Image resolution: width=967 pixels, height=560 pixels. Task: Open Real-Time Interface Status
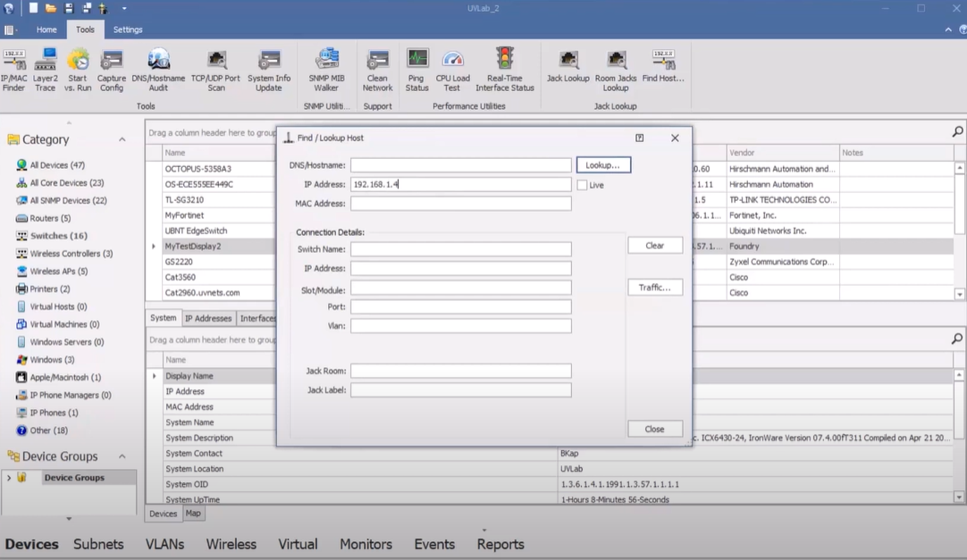click(x=505, y=71)
